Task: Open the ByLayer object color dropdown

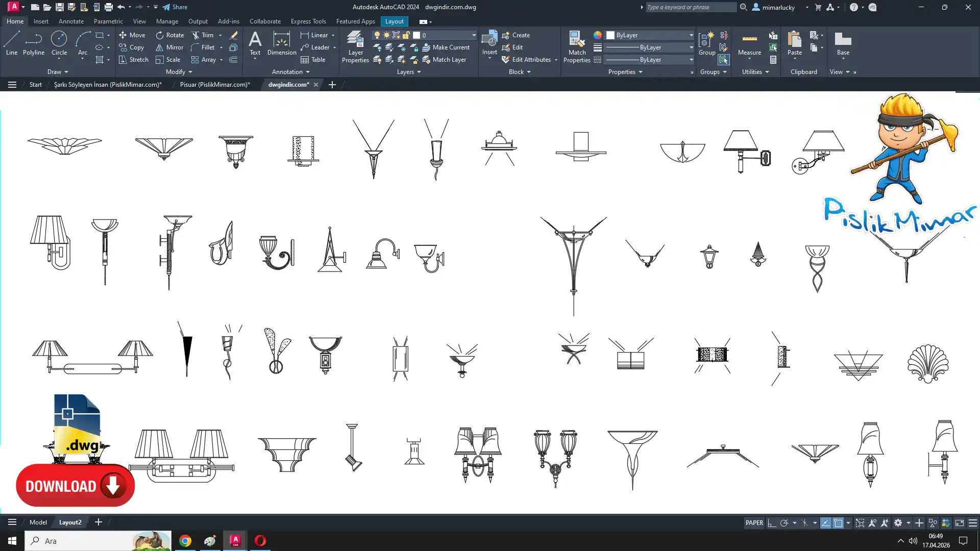Action: pos(691,35)
